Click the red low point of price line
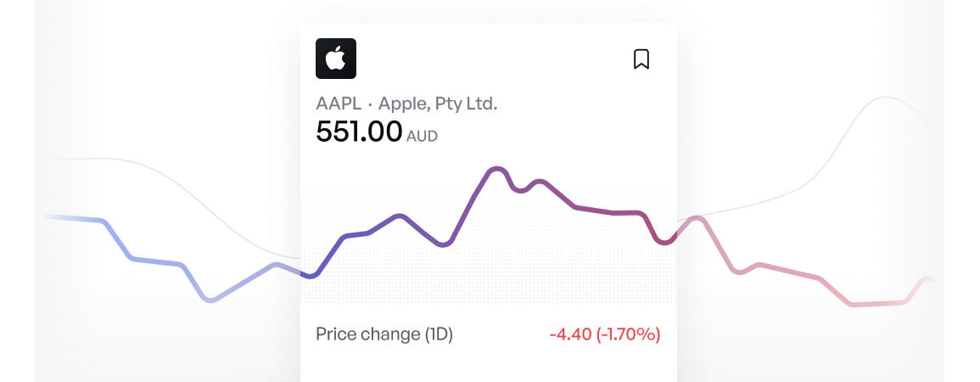980x382 pixels. (854, 304)
